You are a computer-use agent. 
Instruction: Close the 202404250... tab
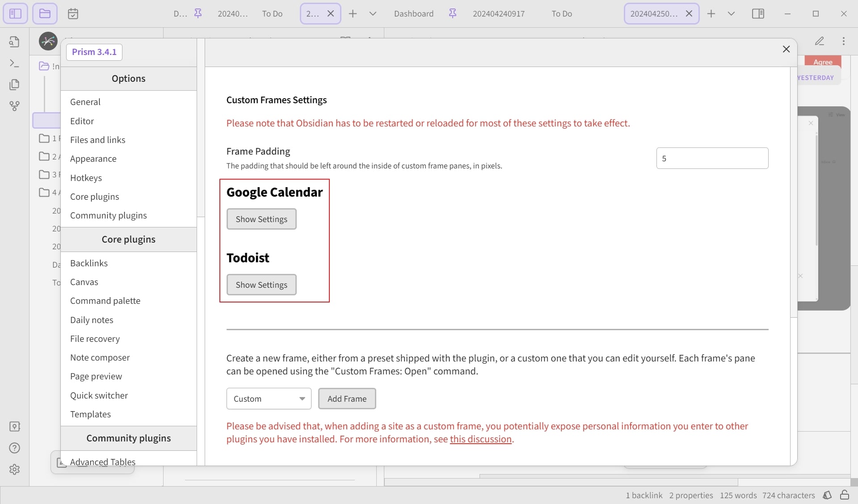tap(689, 13)
